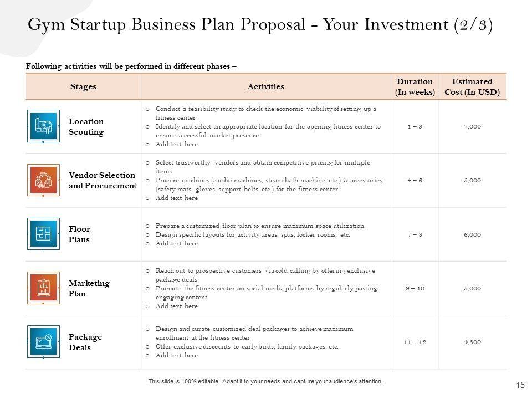The height and width of the screenshot is (399, 532).
Task: Select the Marketing Plan stage label
Action: click(89, 288)
